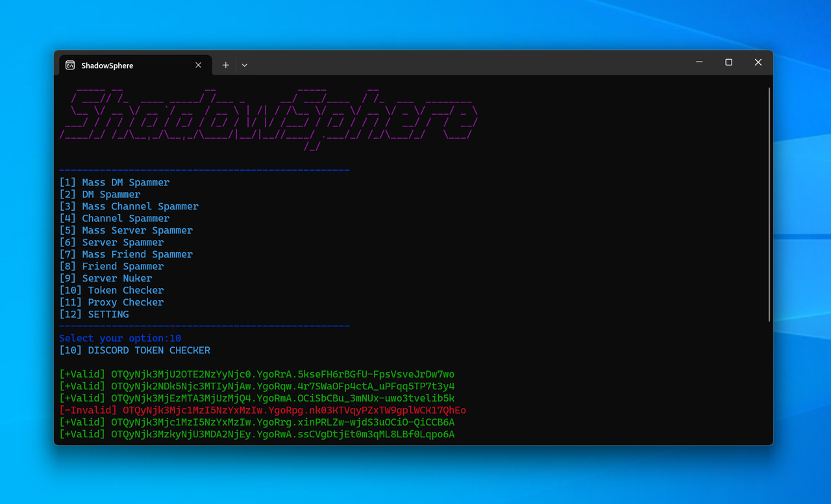Click the terminal vertical scrollbar
Screen dimensions: 831x504
pos(769,204)
